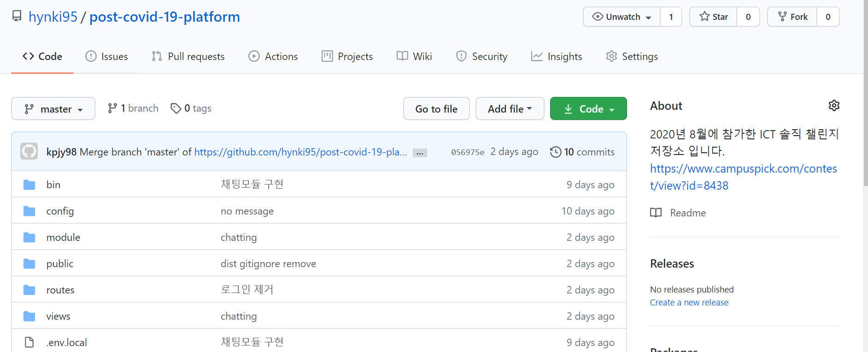
Task: Open the module folder
Action: click(x=63, y=237)
